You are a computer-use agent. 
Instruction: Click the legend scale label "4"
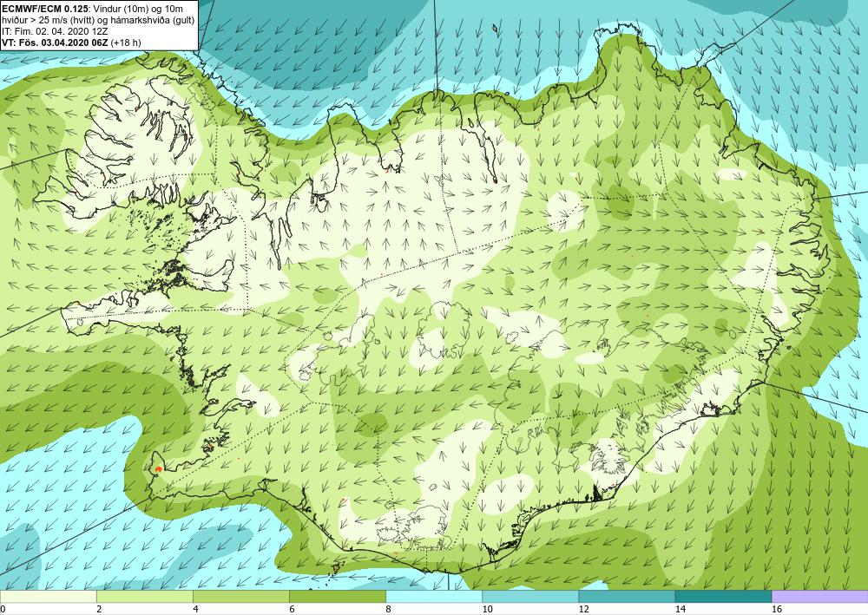194,609
